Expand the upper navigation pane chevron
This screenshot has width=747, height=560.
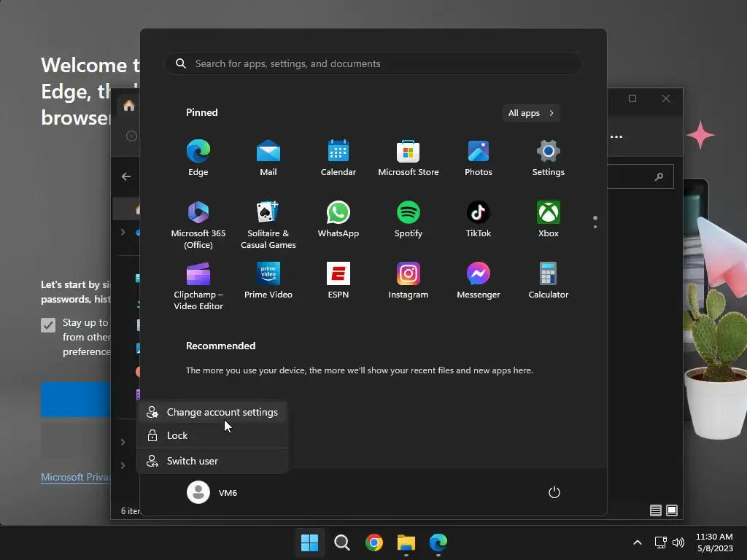pos(123,233)
